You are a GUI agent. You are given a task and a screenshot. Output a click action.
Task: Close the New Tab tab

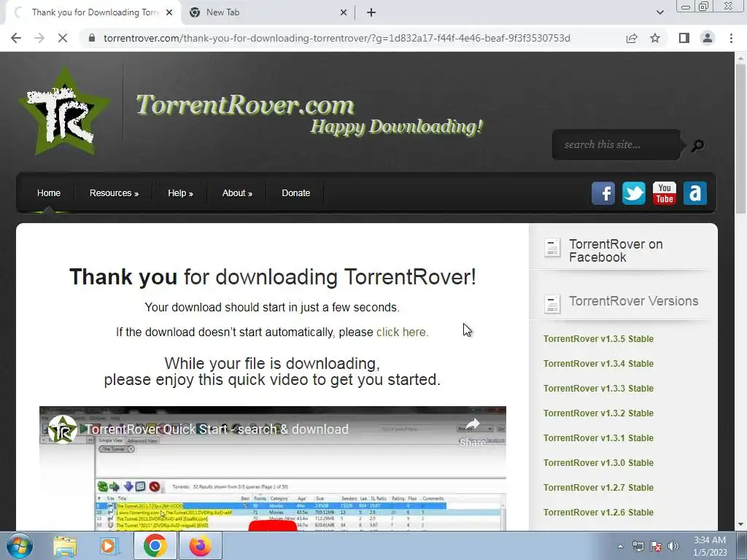[x=344, y=12]
